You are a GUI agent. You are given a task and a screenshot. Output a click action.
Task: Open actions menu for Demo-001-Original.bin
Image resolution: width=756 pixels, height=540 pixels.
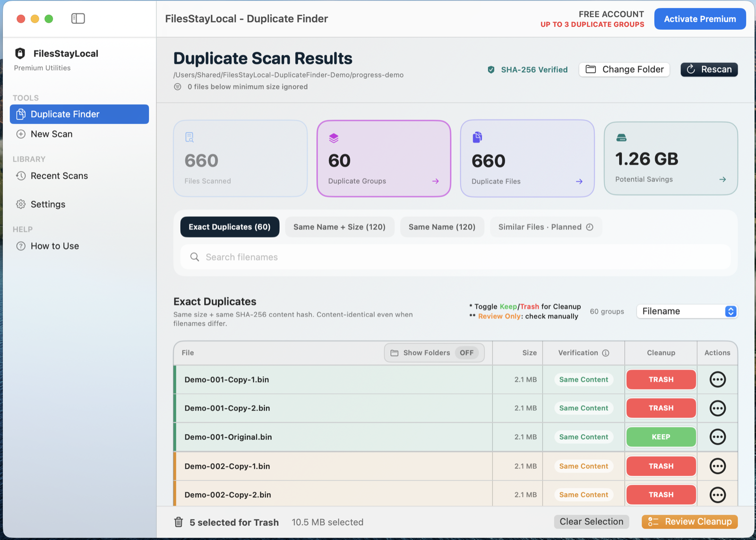(x=717, y=437)
